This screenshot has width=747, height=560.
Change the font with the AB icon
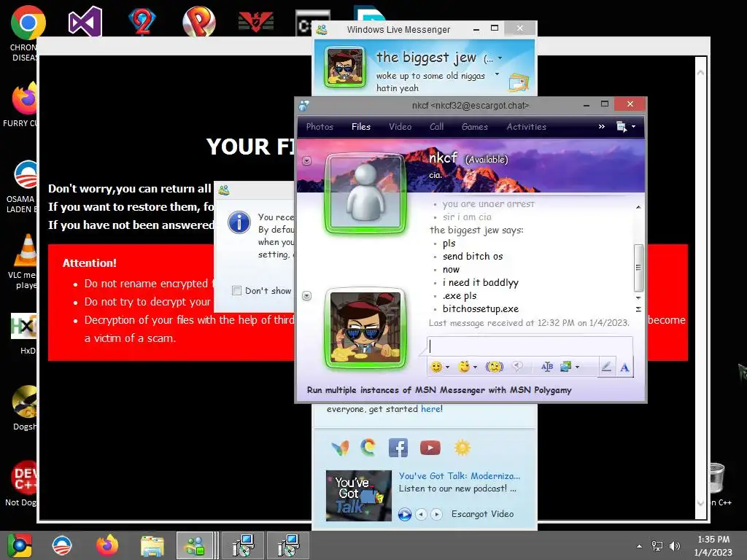547,366
